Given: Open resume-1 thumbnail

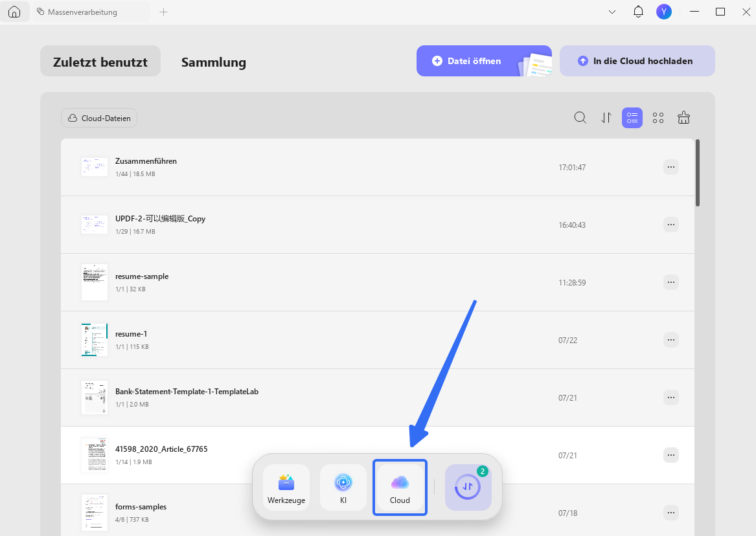Looking at the screenshot, I should tap(95, 339).
